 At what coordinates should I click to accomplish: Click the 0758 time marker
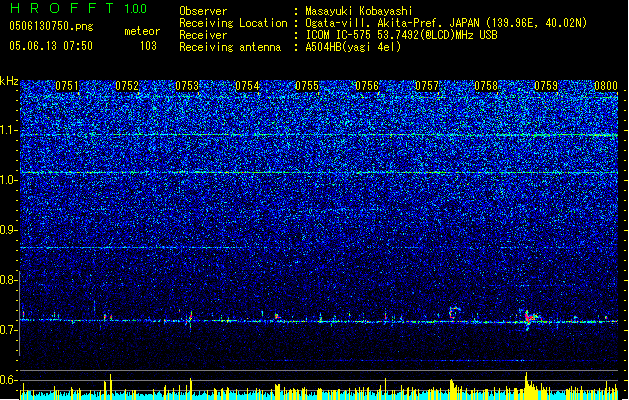point(486,86)
